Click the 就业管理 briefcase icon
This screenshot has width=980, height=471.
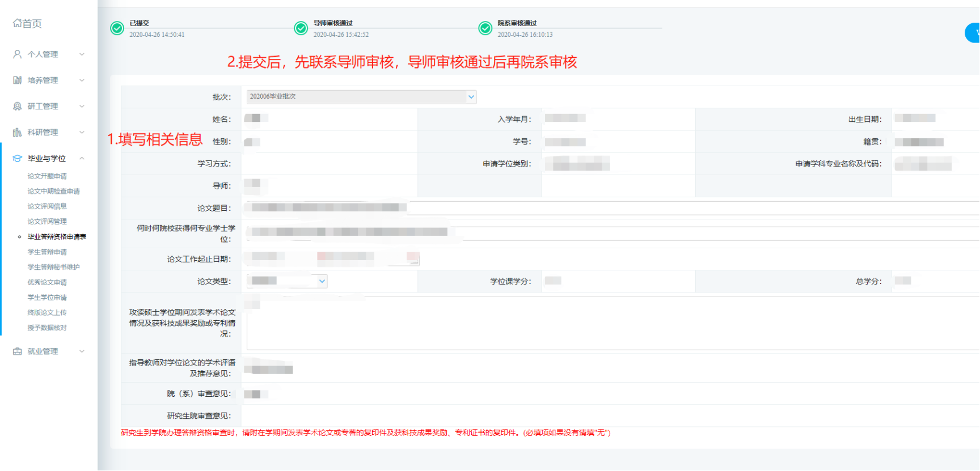[18, 351]
